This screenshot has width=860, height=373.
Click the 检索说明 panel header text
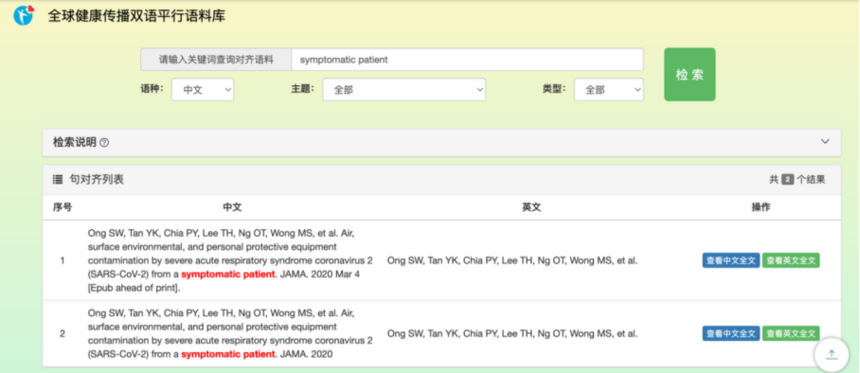75,142
